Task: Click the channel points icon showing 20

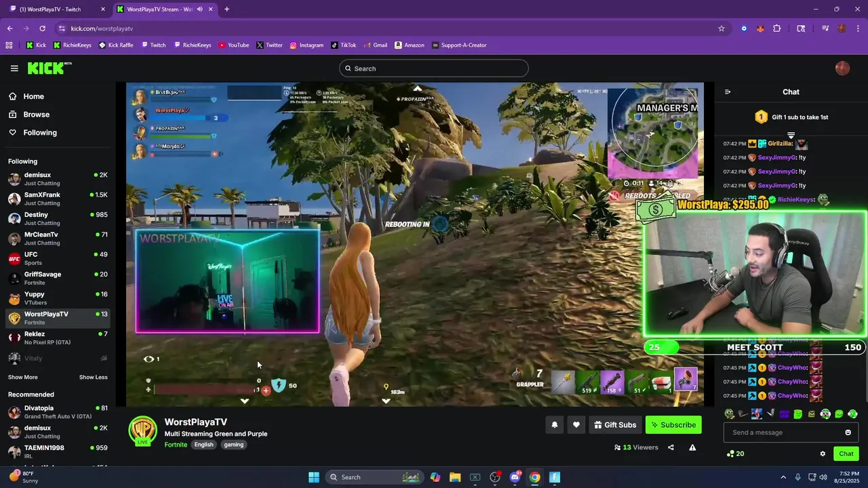Action: point(735,454)
